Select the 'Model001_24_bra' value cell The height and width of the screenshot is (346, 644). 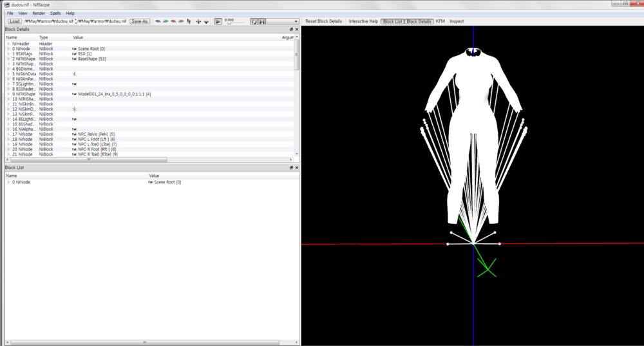[114, 94]
